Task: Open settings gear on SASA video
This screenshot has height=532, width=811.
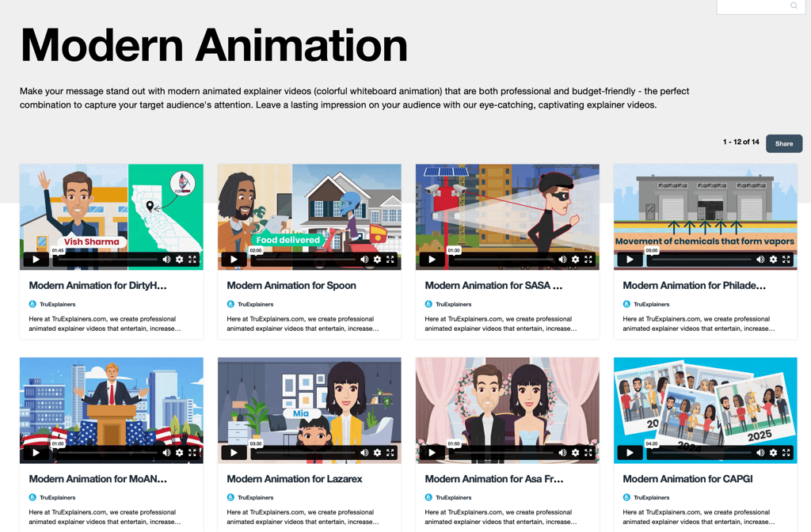Action: click(x=576, y=260)
